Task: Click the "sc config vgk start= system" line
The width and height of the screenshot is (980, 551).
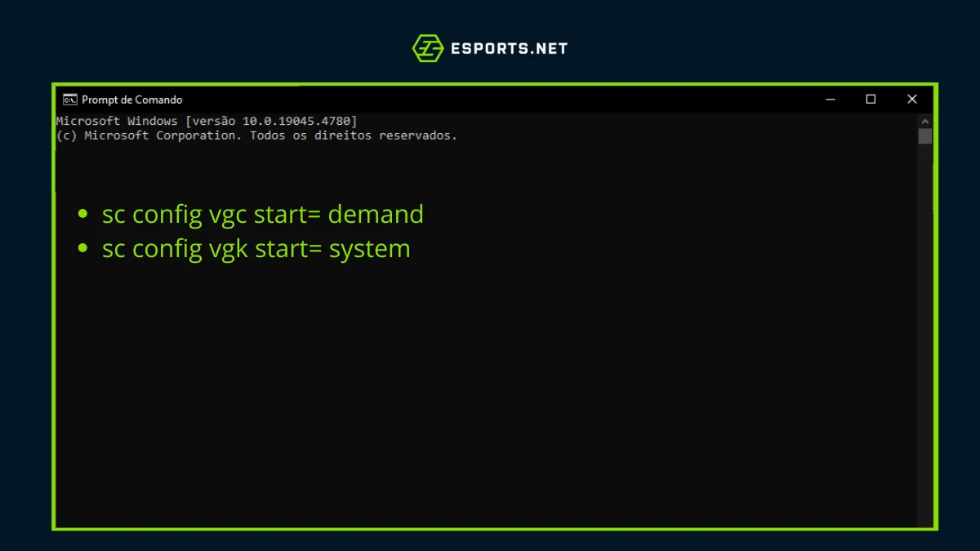Action: [x=256, y=249]
